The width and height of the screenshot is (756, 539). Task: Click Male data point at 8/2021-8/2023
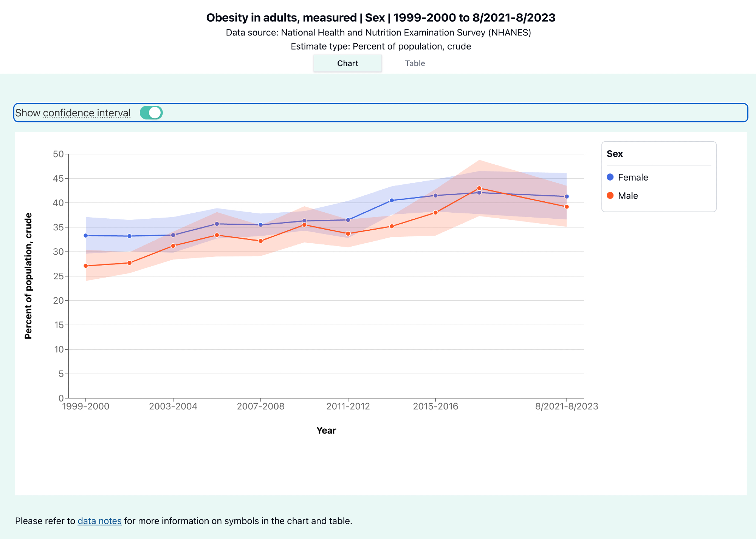coord(566,207)
